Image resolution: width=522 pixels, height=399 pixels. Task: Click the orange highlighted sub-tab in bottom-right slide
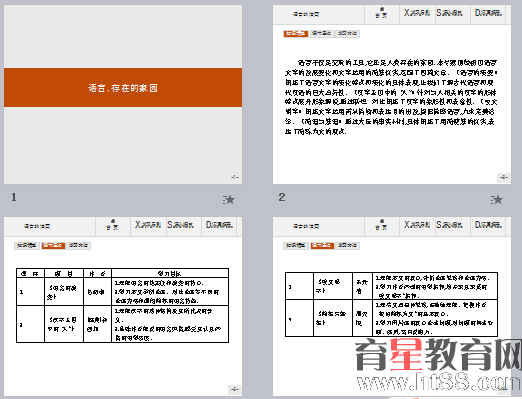(x=322, y=246)
